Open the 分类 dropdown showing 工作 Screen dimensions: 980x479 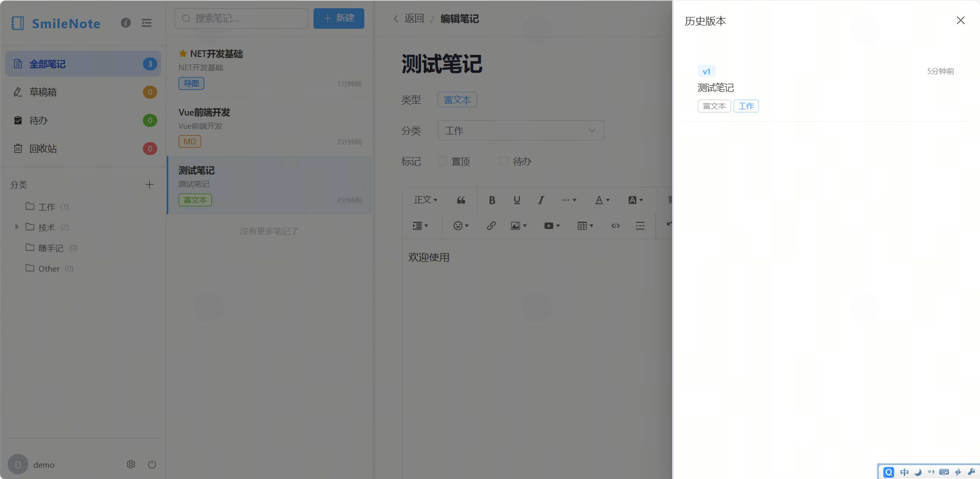(x=521, y=130)
